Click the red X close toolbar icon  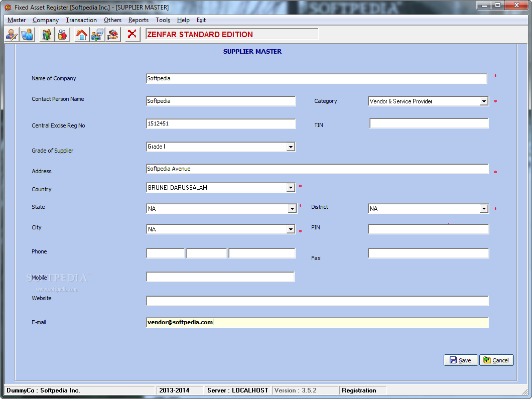(x=132, y=35)
